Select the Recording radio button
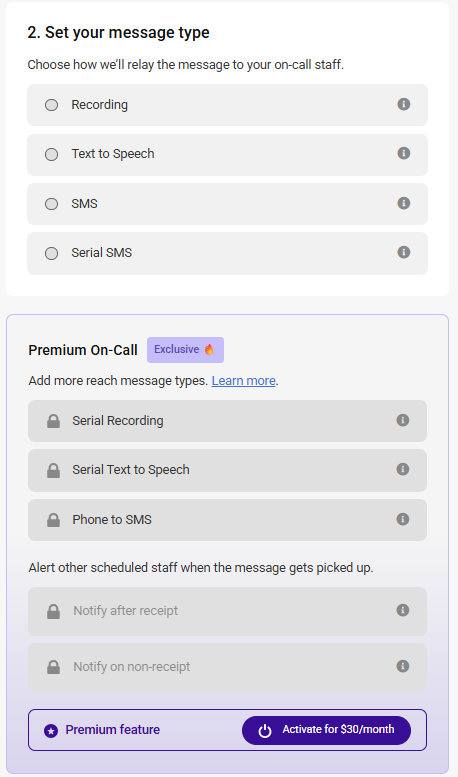The height and width of the screenshot is (777, 458). (x=52, y=105)
